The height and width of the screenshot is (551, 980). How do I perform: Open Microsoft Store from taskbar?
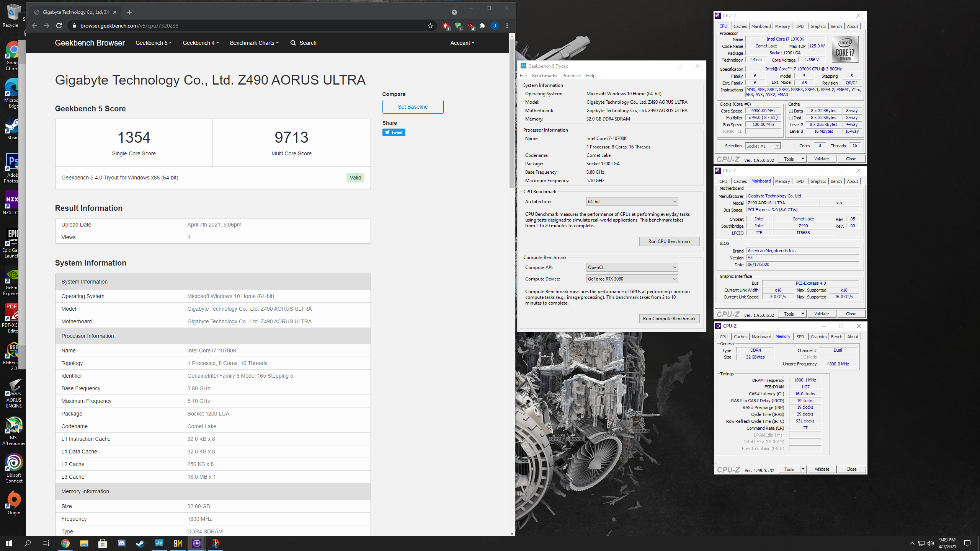coord(103,543)
